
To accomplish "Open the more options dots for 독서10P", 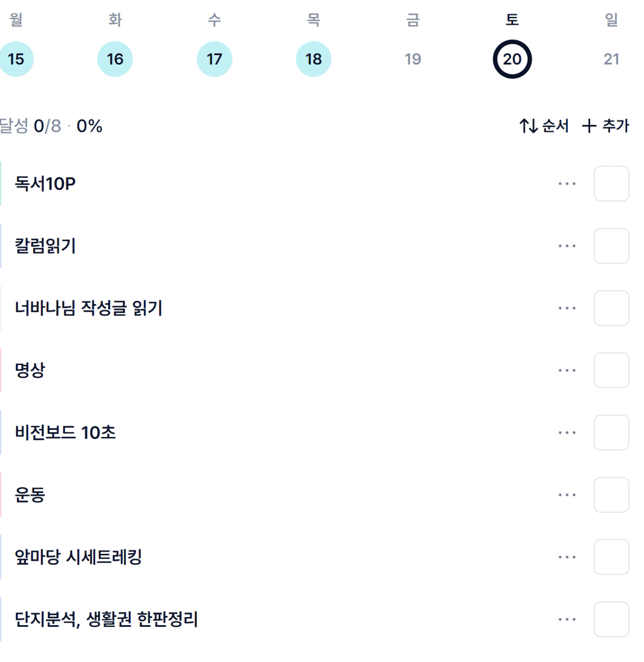I will point(567,184).
